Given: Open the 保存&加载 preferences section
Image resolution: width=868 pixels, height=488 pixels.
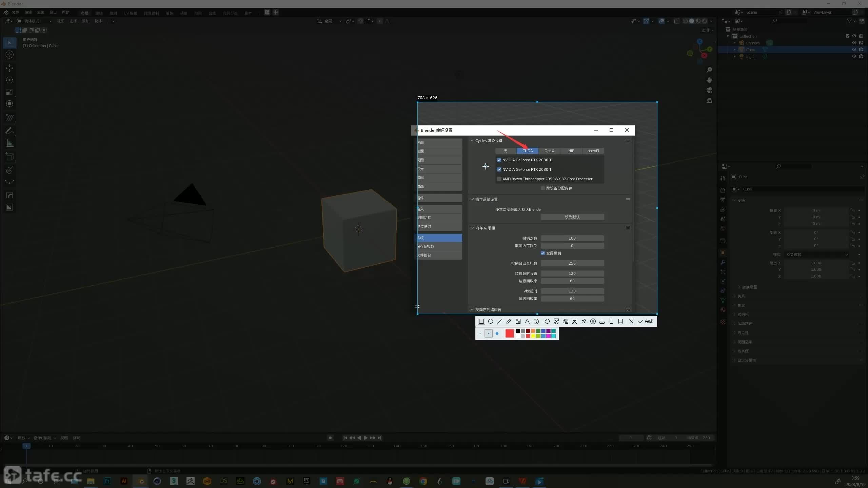Looking at the screenshot, I should (438, 246).
